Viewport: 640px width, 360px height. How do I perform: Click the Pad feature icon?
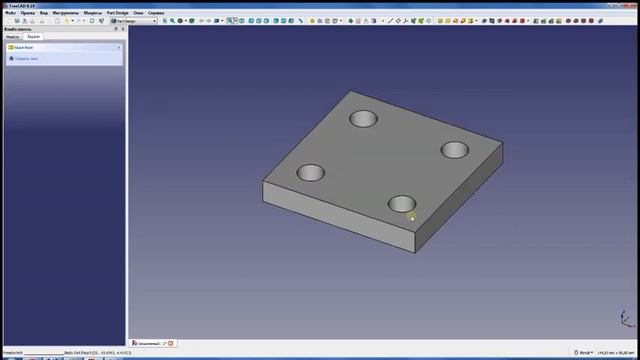(440, 20)
